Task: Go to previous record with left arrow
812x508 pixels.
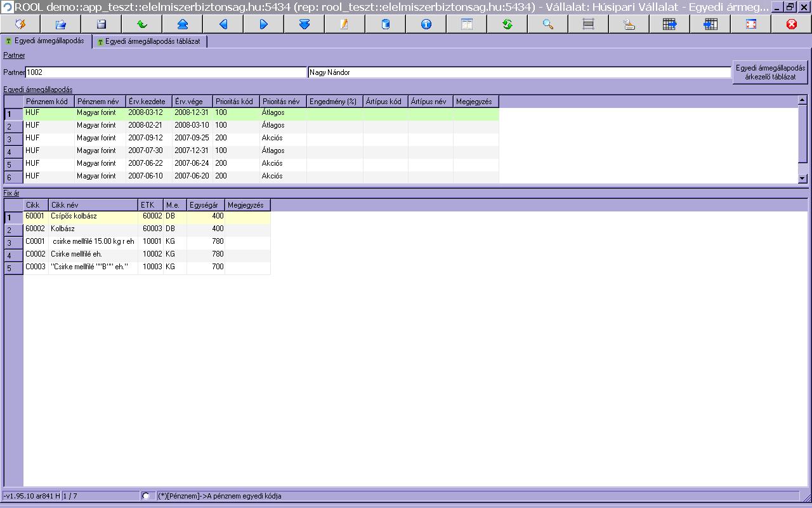Action: 223,24
